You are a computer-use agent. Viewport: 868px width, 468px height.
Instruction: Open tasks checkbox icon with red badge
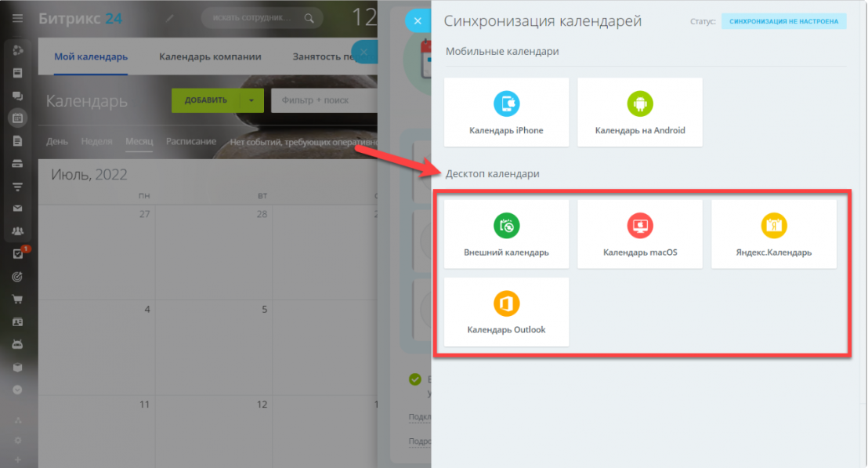tap(18, 254)
